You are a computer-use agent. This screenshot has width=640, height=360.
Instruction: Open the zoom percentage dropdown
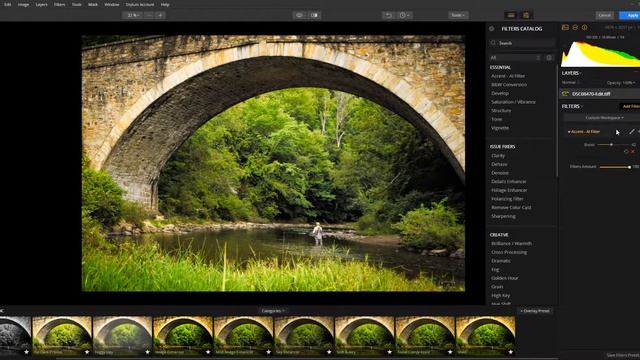[x=133, y=15]
